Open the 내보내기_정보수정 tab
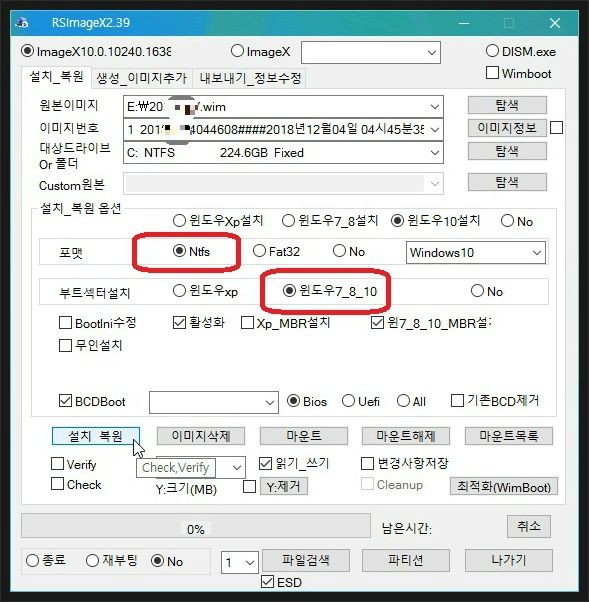The height and width of the screenshot is (602, 589). pyautogui.click(x=250, y=78)
